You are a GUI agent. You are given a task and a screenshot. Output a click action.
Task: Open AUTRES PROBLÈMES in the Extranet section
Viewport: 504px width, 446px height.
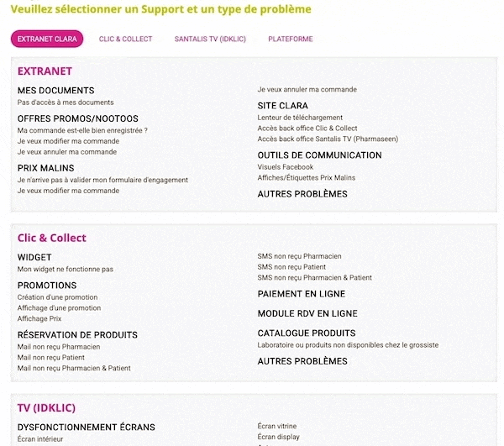[302, 194]
